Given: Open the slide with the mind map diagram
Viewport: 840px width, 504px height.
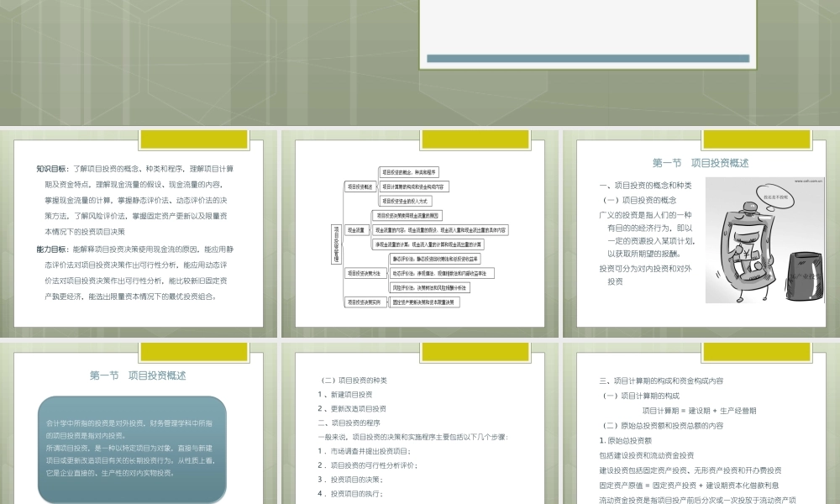Looking at the screenshot, I should click(420, 231).
